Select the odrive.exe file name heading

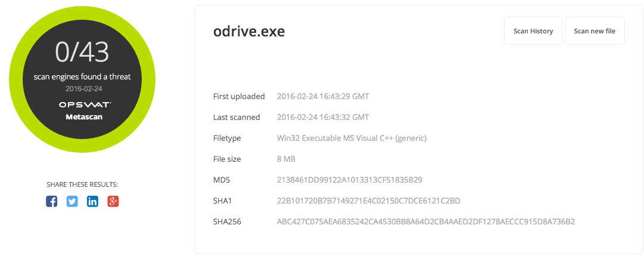tap(249, 31)
